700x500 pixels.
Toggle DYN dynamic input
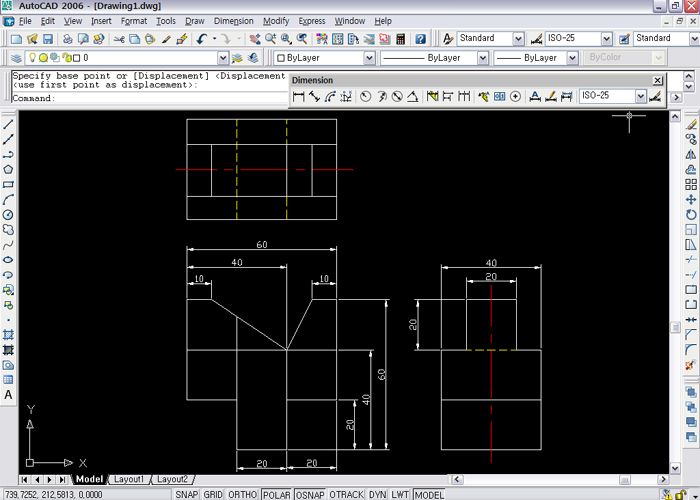377,495
